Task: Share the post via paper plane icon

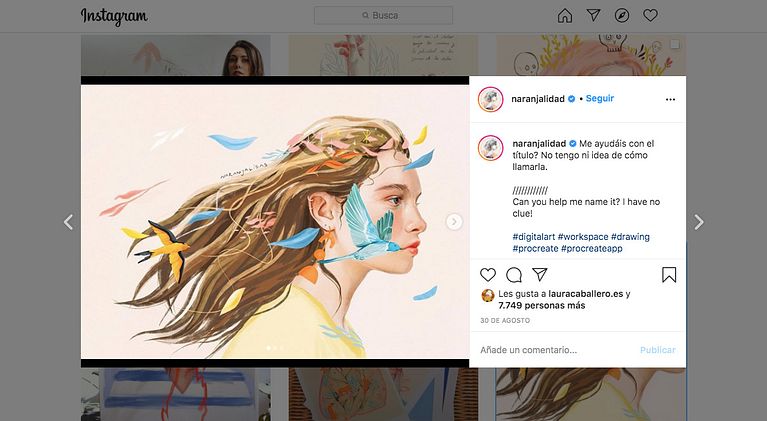Action: 540,274
